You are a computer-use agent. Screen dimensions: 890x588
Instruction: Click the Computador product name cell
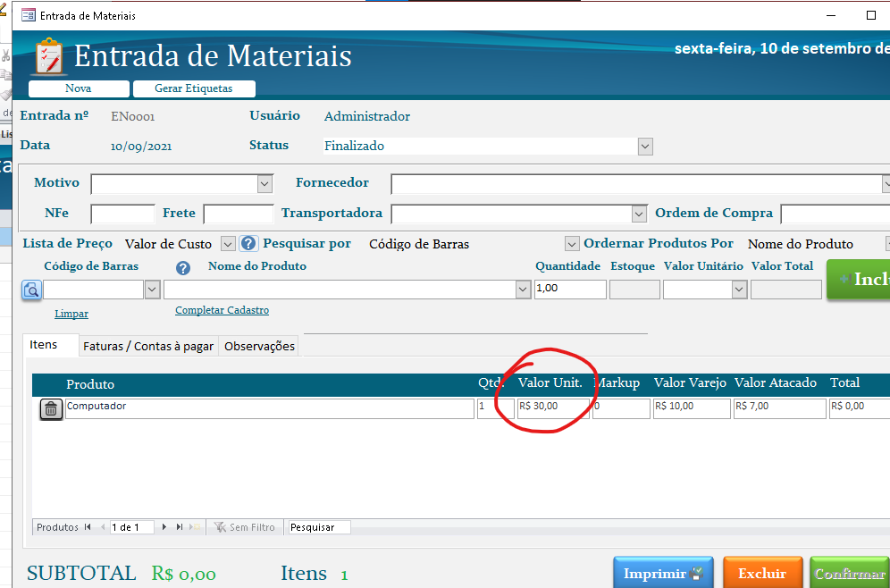click(270, 408)
